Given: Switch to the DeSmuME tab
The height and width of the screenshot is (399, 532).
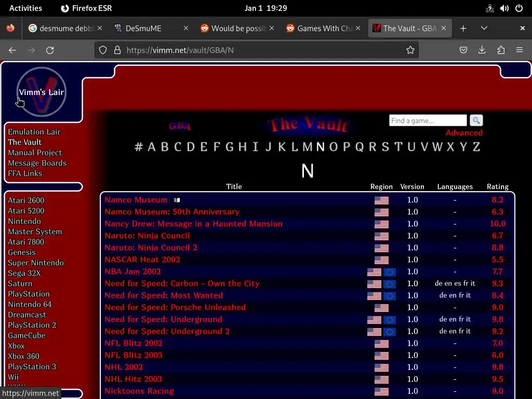Looking at the screenshot, I should pyautogui.click(x=151, y=28).
